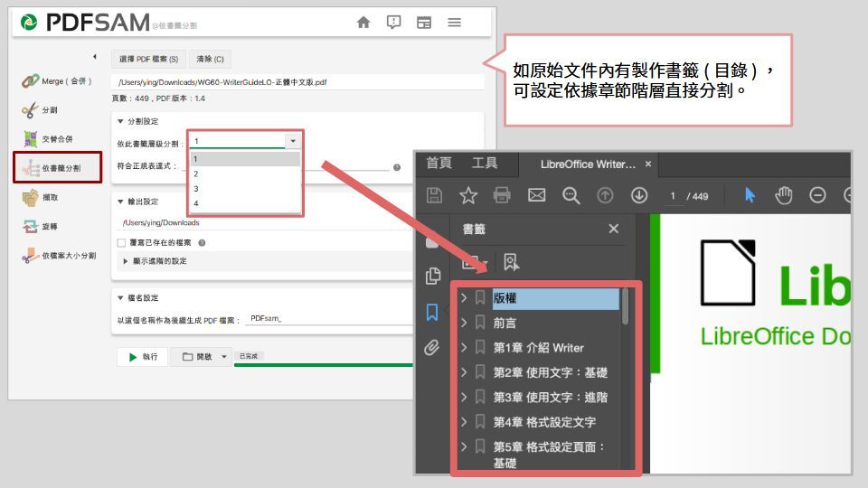Toggle 覆寫已存在的檔案 checkbox
This screenshot has width=868, height=488.
tap(121, 242)
